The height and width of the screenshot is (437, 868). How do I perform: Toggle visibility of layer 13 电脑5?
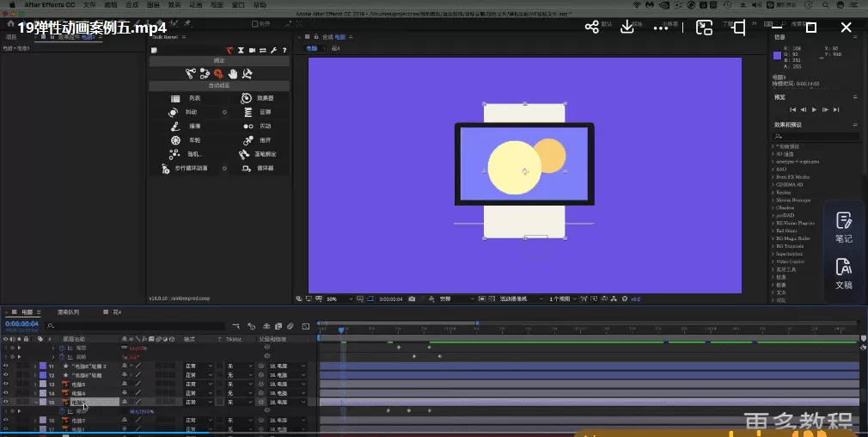[x=6, y=384]
